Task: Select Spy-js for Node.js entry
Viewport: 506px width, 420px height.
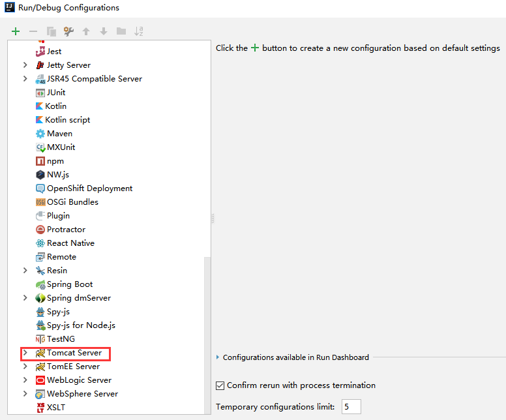Action: (x=81, y=325)
